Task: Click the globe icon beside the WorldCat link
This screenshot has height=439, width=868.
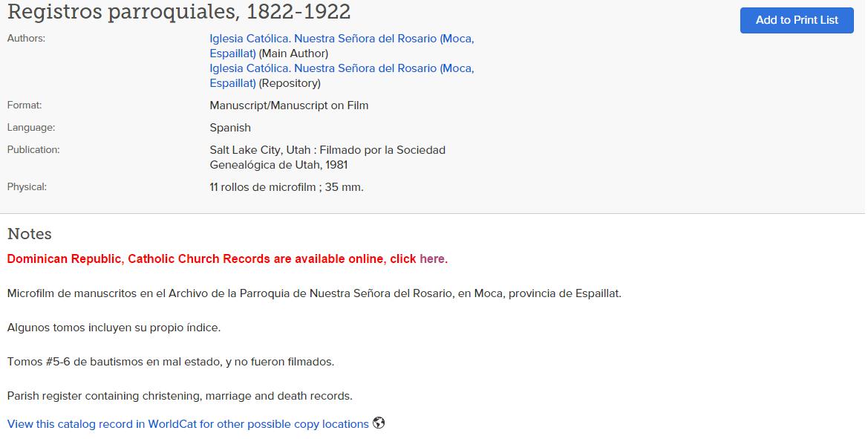Action: point(379,423)
